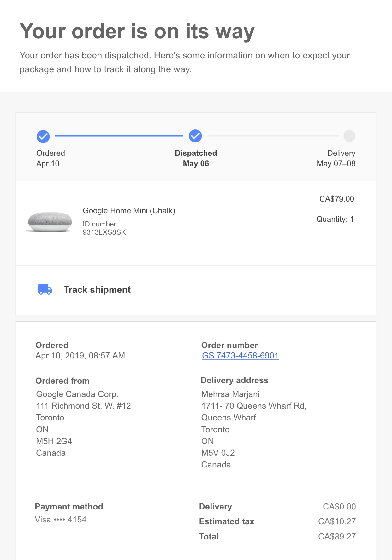
Task: Click the Google Home Mini product image
Action: pos(49,222)
